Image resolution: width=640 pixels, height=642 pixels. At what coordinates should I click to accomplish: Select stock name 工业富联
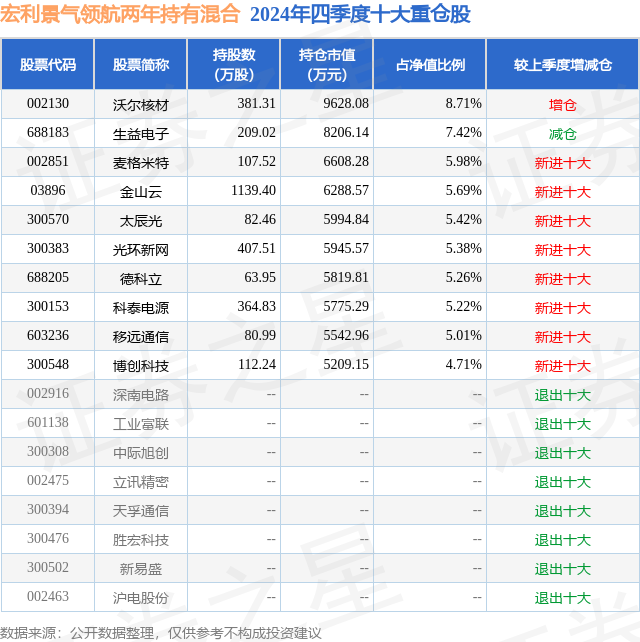(141, 425)
